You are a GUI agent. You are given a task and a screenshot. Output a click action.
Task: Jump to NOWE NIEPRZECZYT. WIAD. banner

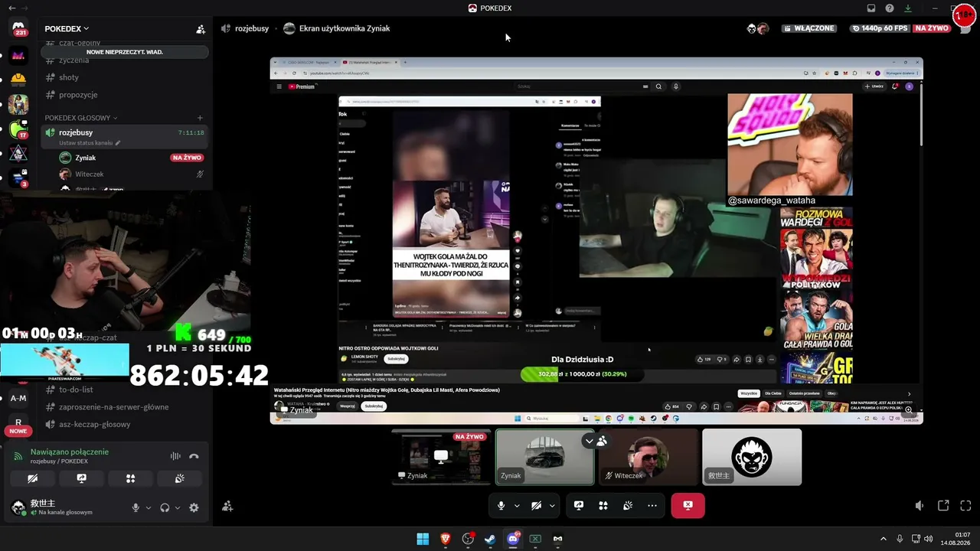pos(125,52)
